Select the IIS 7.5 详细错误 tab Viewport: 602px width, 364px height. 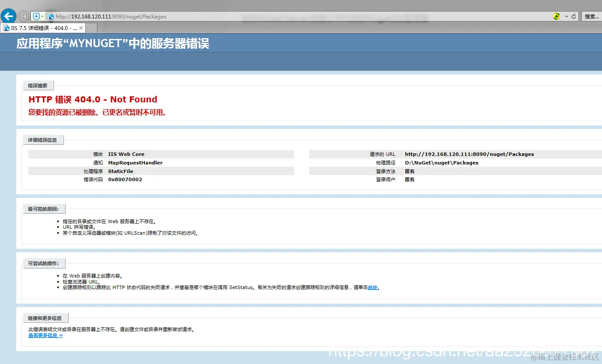tap(43, 28)
